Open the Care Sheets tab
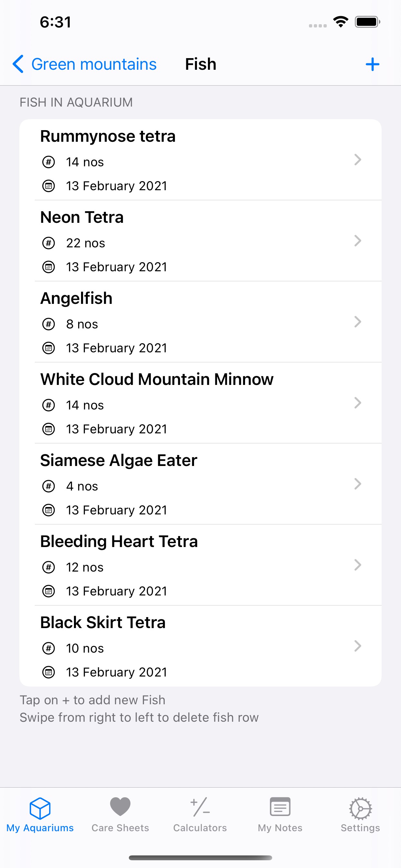Image resolution: width=401 pixels, height=868 pixels. coord(120,814)
